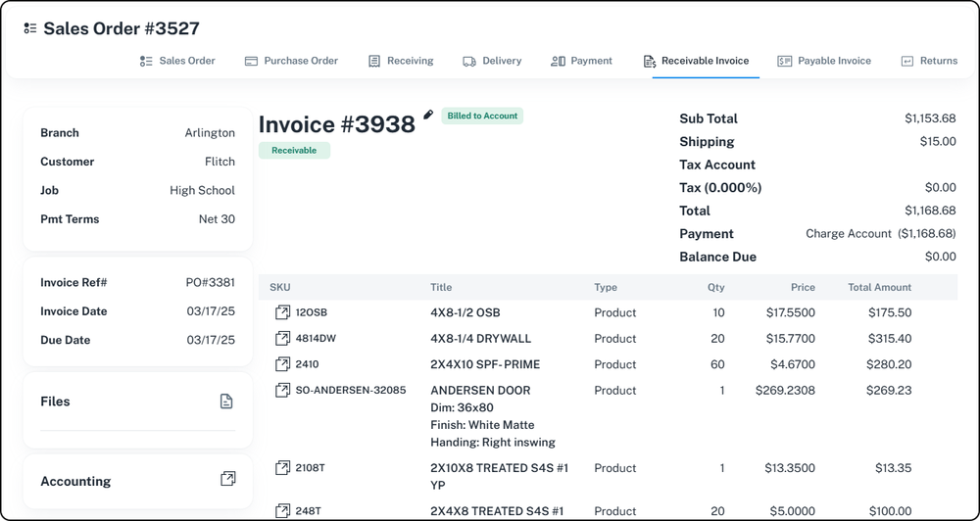
Task: Click the Finish: White Matte detail
Action: [482, 425]
